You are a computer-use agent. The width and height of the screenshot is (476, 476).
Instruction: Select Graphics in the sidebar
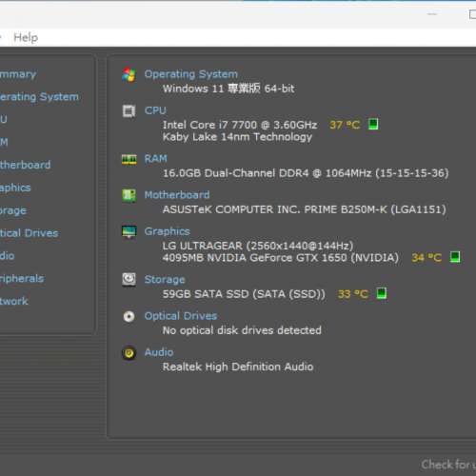click(15, 188)
